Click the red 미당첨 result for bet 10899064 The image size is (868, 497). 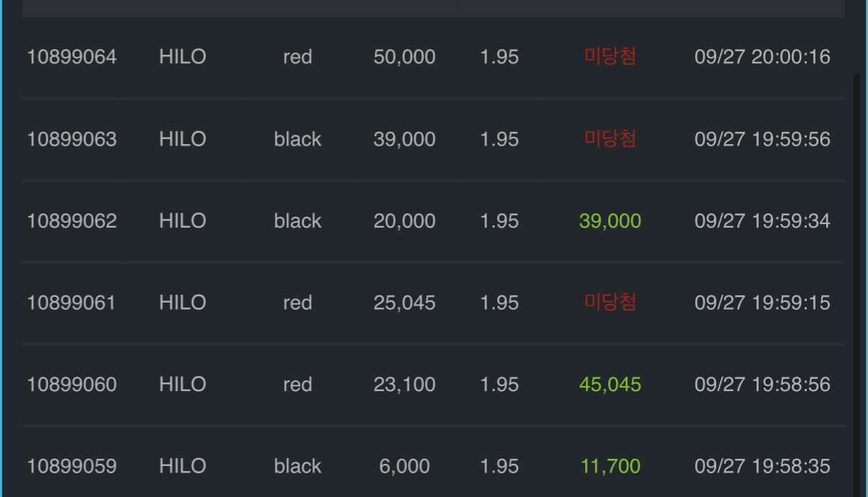click(x=610, y=57)
